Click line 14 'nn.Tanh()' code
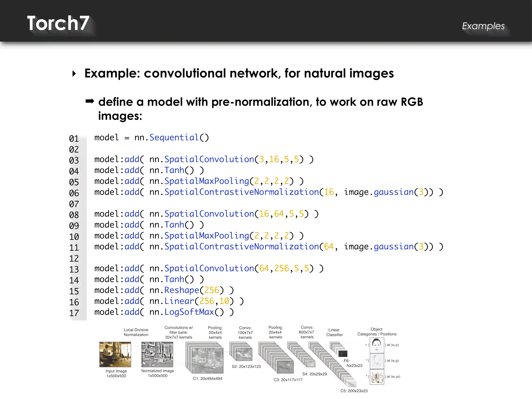The height and width of the screenshot is (399, 532). pyautogui.click(x=171, y=280)
